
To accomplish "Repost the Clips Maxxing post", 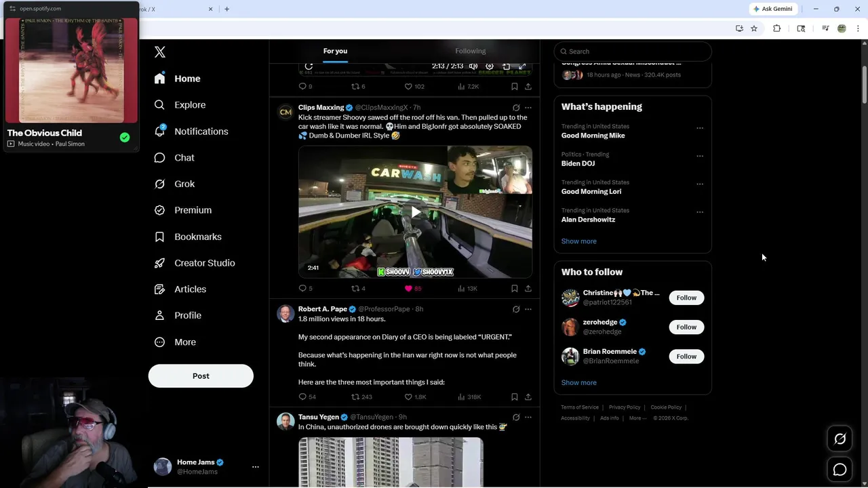I will [x=355, y=288].
